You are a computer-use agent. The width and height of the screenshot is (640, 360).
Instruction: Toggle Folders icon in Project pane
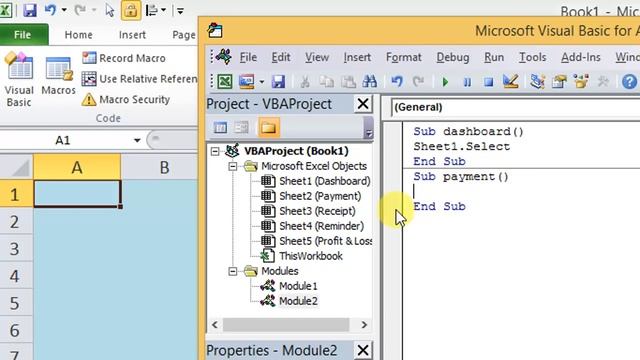pyautogui.click(x=269, y=127)
